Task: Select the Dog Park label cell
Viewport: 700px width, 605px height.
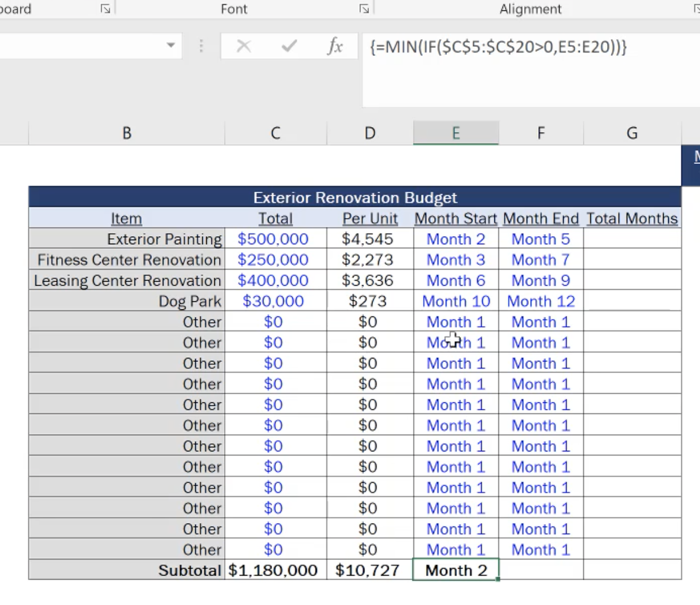Action: tap(126, 301)
